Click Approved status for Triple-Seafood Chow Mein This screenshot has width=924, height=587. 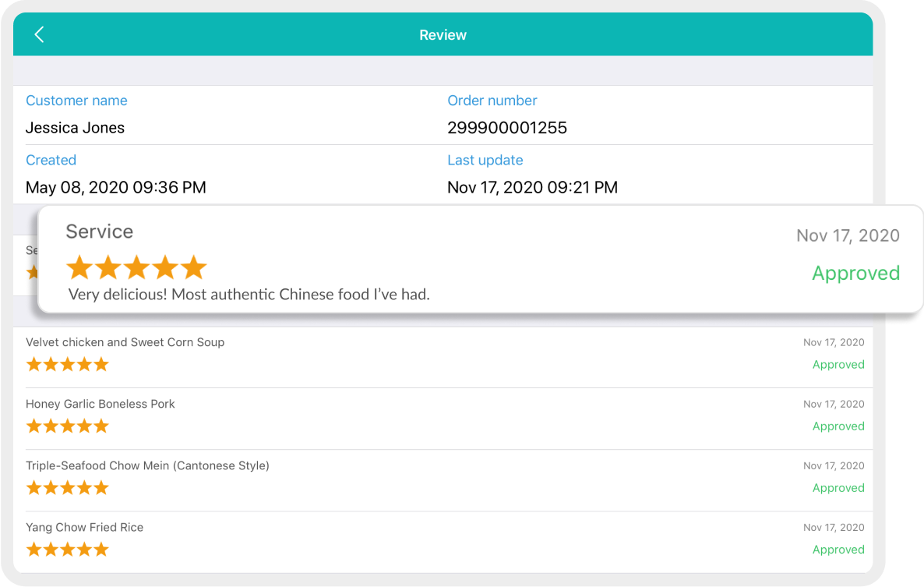click(838, 489)
